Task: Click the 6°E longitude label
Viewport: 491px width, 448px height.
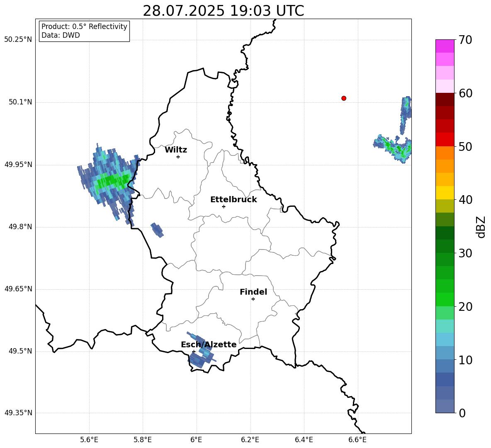Action: pos(196,440)
